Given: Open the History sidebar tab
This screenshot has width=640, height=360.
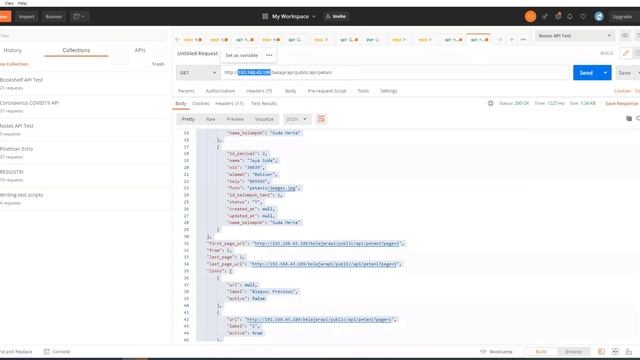Looking at the screenshot, I should click(13, 50).
